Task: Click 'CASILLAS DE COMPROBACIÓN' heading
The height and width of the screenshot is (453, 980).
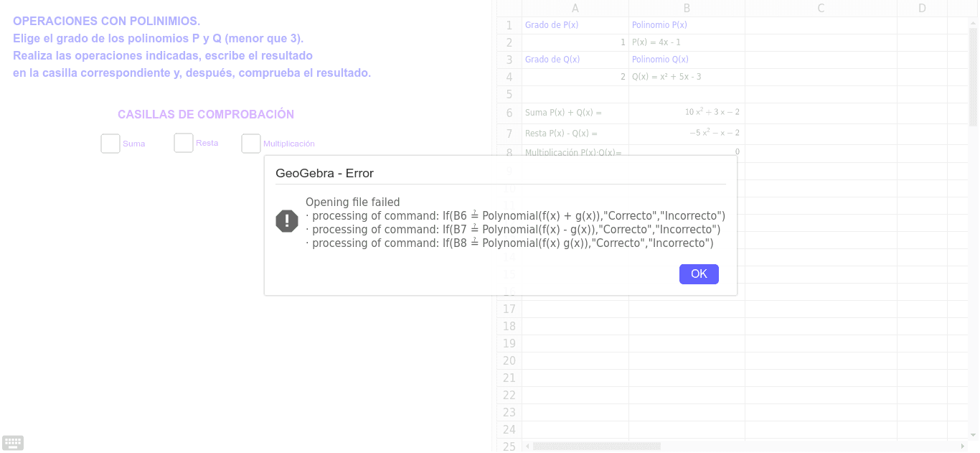Action: (206, 114)
